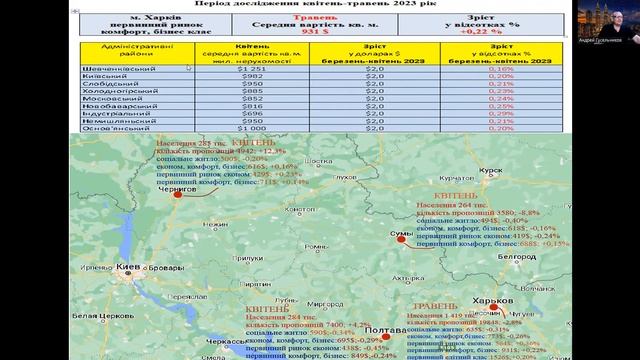Viewport: 640px width, 360px height.
Task: Click the Новобаварський district cell
Action: click(138, 106)
